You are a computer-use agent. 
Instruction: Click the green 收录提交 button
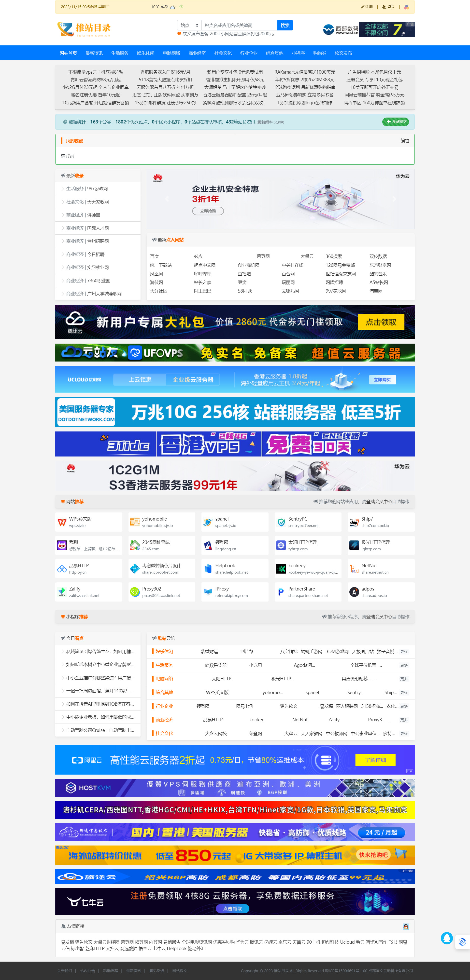coord(396,122)
